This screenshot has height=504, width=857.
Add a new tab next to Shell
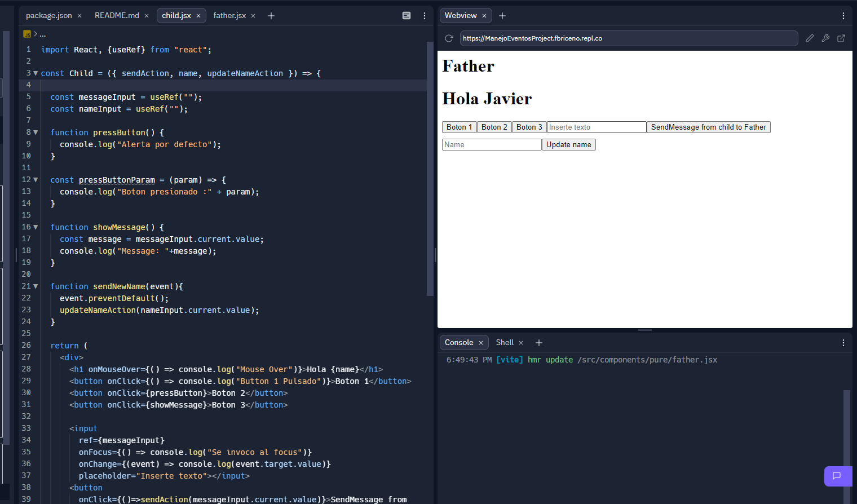(539, 342)
